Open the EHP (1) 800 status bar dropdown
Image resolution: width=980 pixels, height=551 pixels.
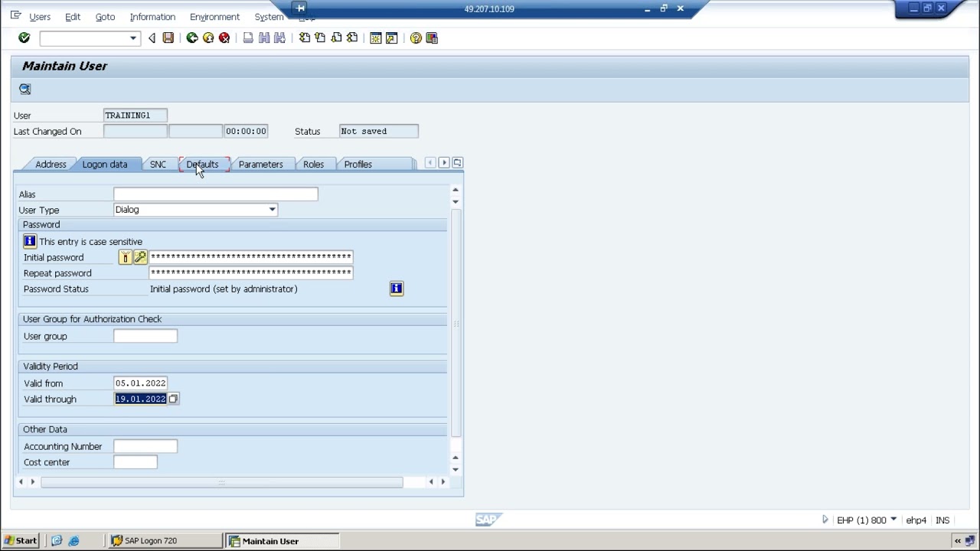(x=893, y=520)
